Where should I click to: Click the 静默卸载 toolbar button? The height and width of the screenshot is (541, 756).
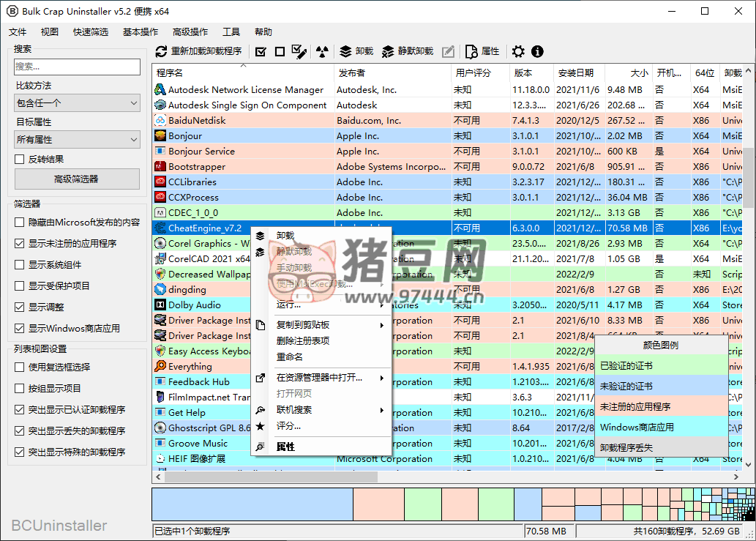tap(408, 51)
